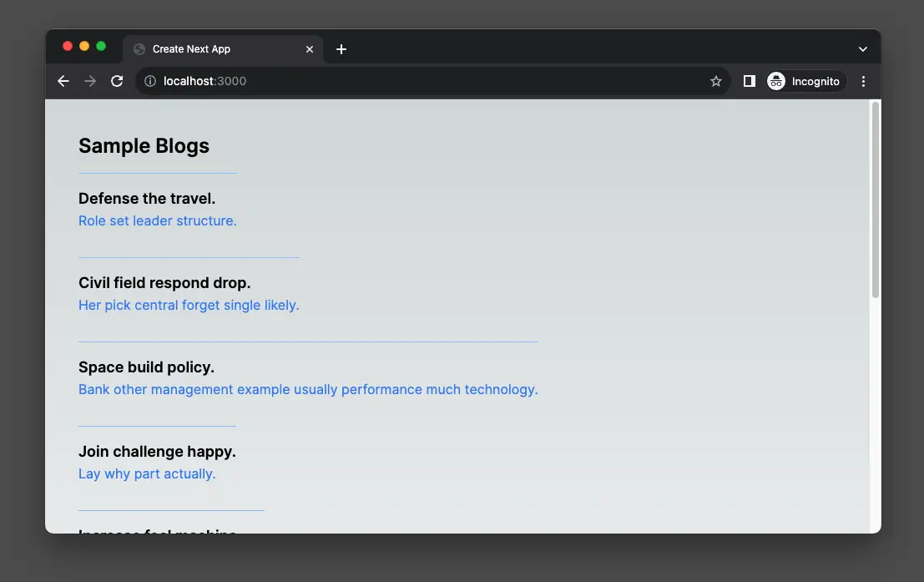Reload the localhost page

(x=117, y=81)
